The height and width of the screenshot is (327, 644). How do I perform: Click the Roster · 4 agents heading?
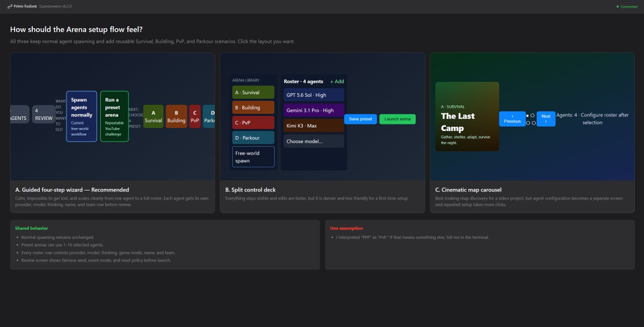point(303,82)
